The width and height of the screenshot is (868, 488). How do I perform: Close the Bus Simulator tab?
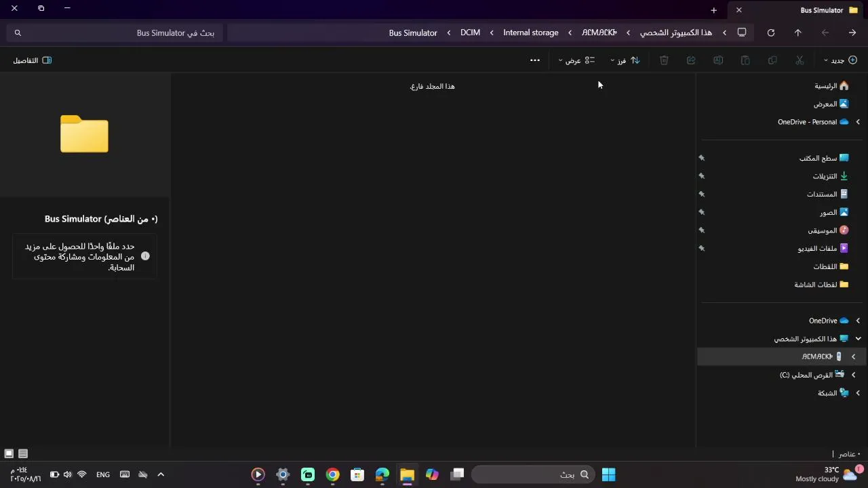point(739,10)
